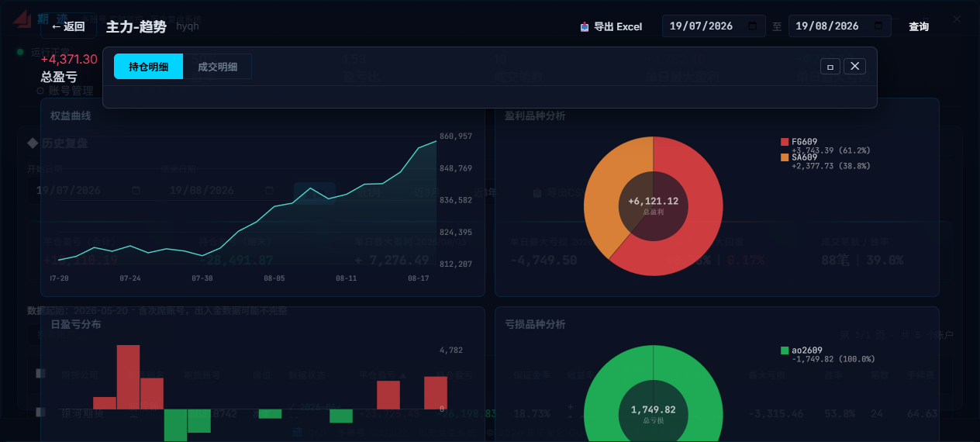
Task: Click the hyqh account name
Action: pyautogui.click(x=188, y=26)
